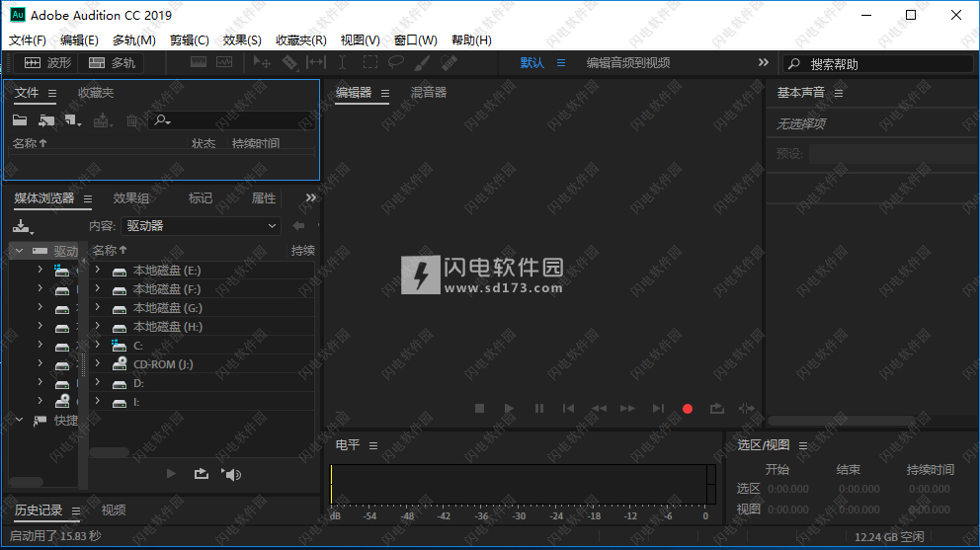Screen dimensions: 980x550
Task: Open the 文件(F) menu
Action: click(28, 40)
